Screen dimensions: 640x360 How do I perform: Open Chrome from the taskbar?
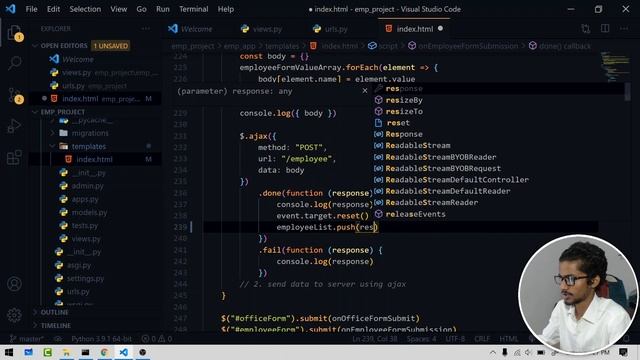(104, 352)
